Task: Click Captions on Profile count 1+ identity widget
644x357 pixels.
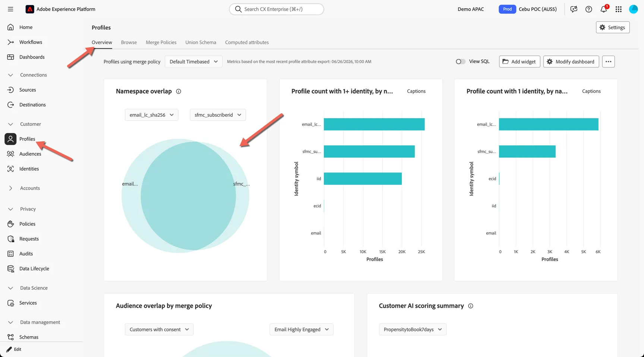Action: pos(416,91)
